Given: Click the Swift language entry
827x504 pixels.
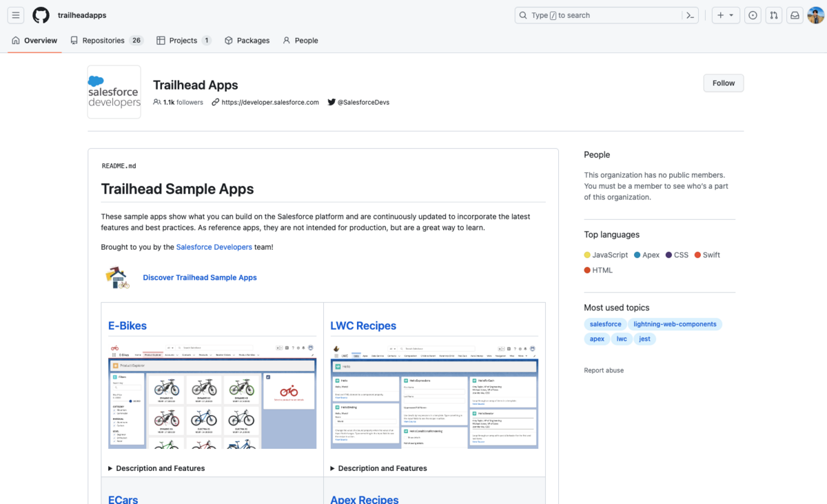Looking at the screenshot, I should (707, 255).
